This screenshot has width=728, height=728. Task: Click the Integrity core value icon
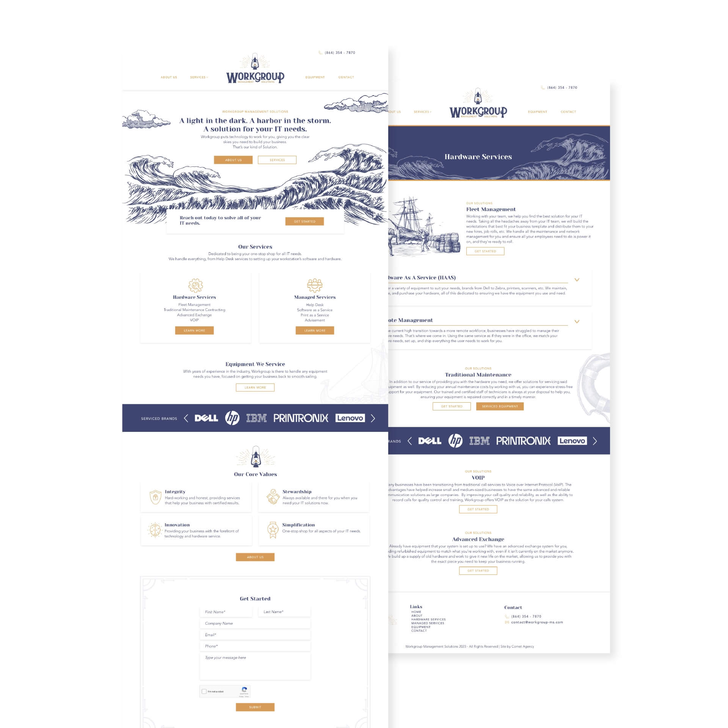(156, 497)
